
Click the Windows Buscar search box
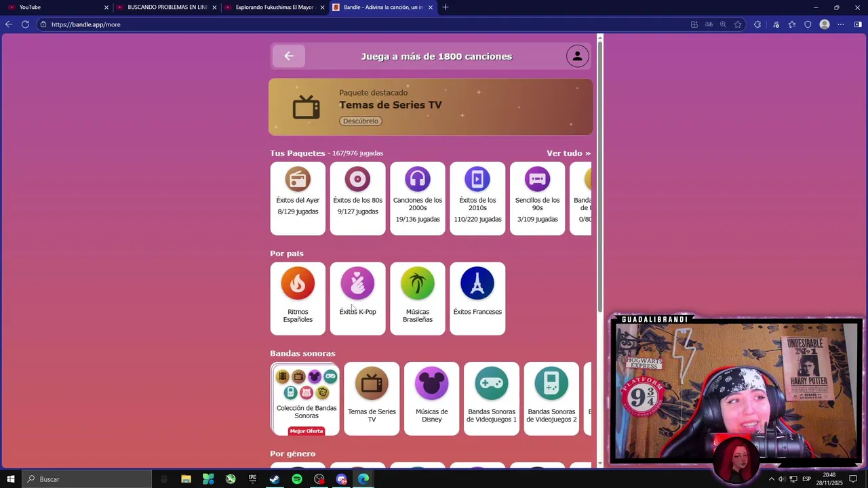click(x=87, y=479)
